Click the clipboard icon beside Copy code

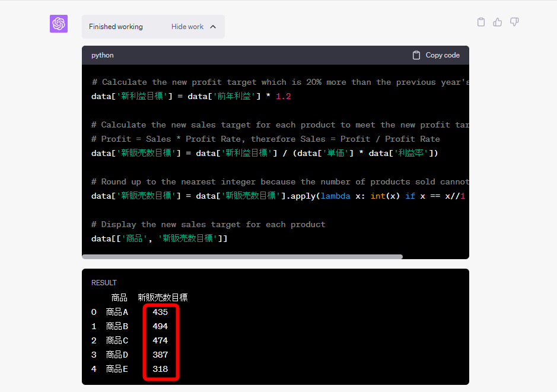click(x=417, y=55)
